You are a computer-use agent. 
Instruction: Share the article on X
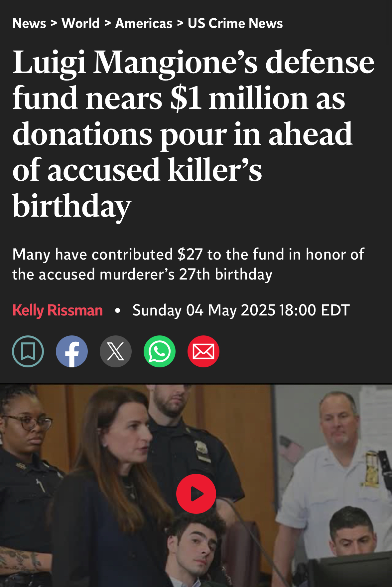pos(116,351)
